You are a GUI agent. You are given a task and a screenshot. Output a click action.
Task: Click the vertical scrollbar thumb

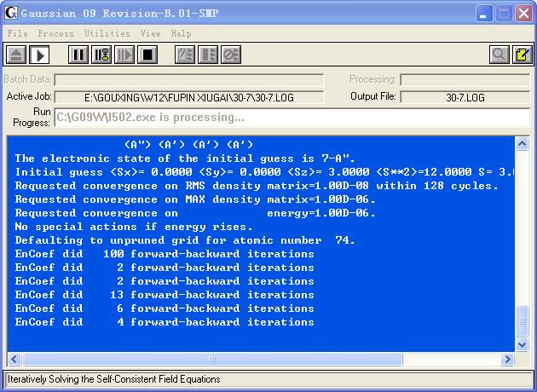pos(522,321)
